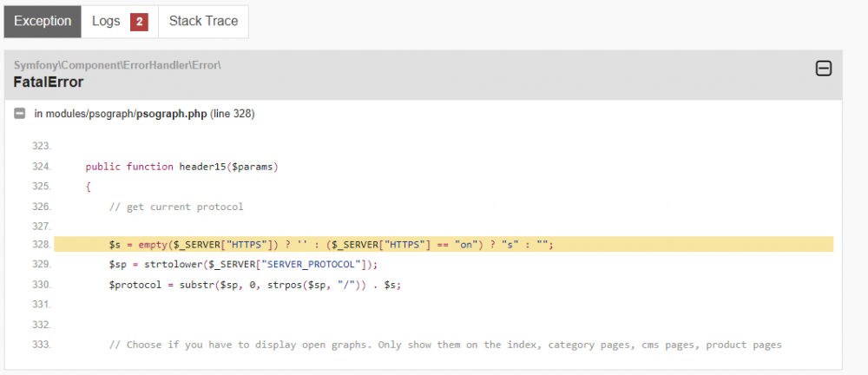Click line number 330.
The width and height of the screenshot is (868, 375).
pos(42,285)
